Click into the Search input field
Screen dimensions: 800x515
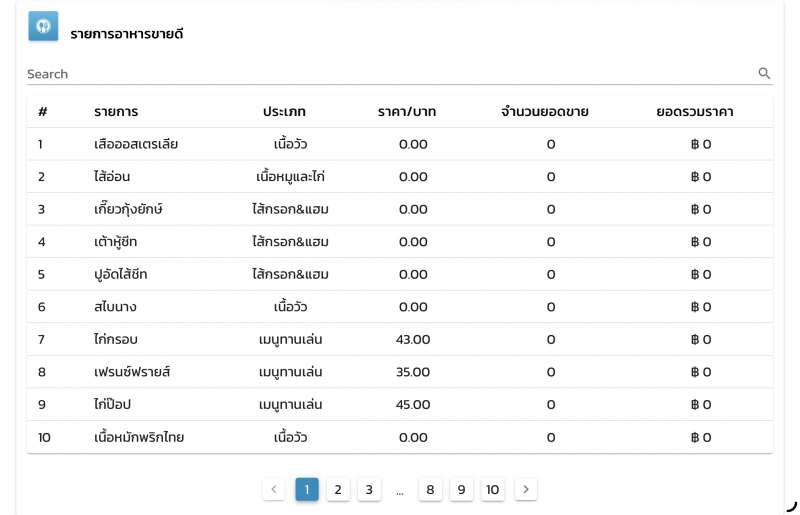pos(390,74)
